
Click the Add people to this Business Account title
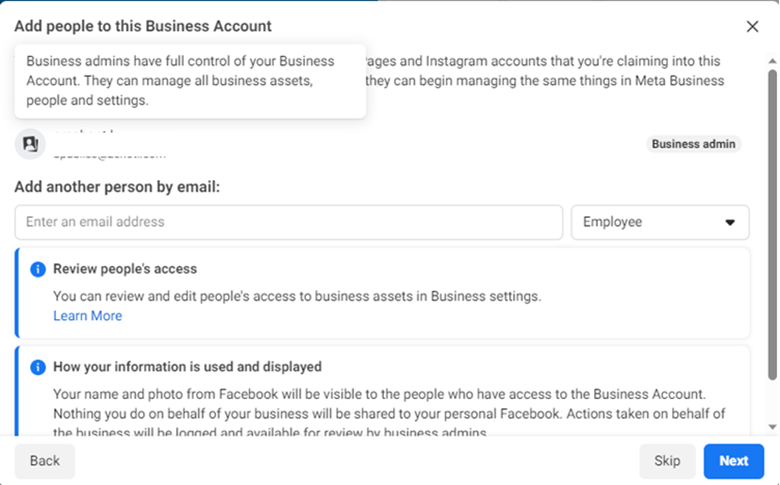coord(143,26)
